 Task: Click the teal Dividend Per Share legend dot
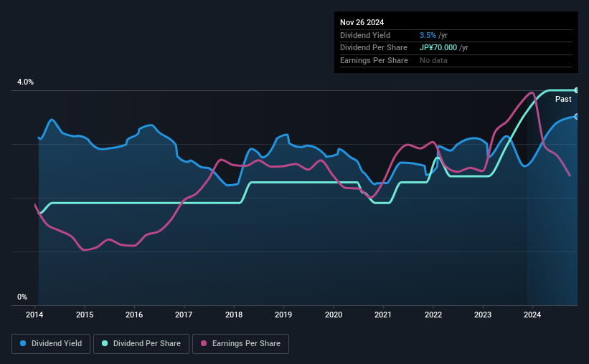pos(105,343)
